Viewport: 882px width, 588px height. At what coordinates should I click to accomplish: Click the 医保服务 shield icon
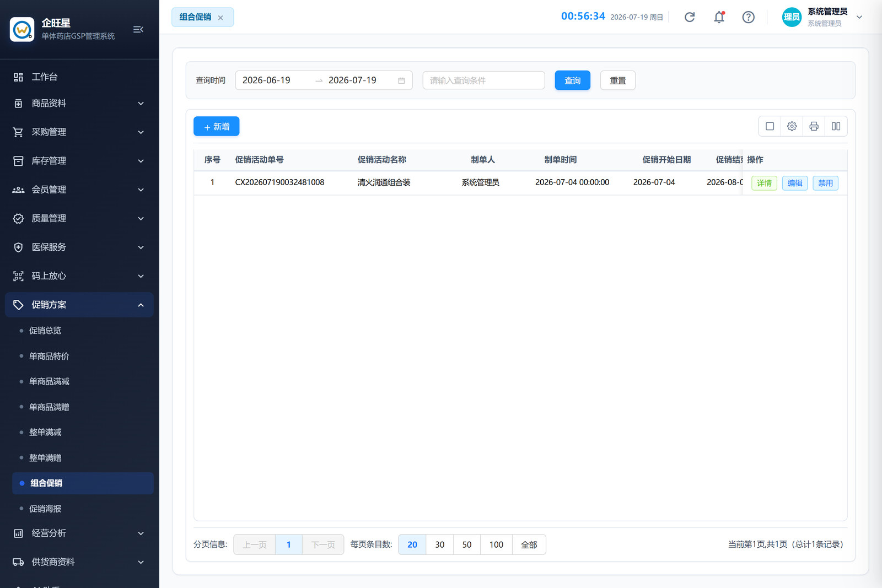coord(18,247)
